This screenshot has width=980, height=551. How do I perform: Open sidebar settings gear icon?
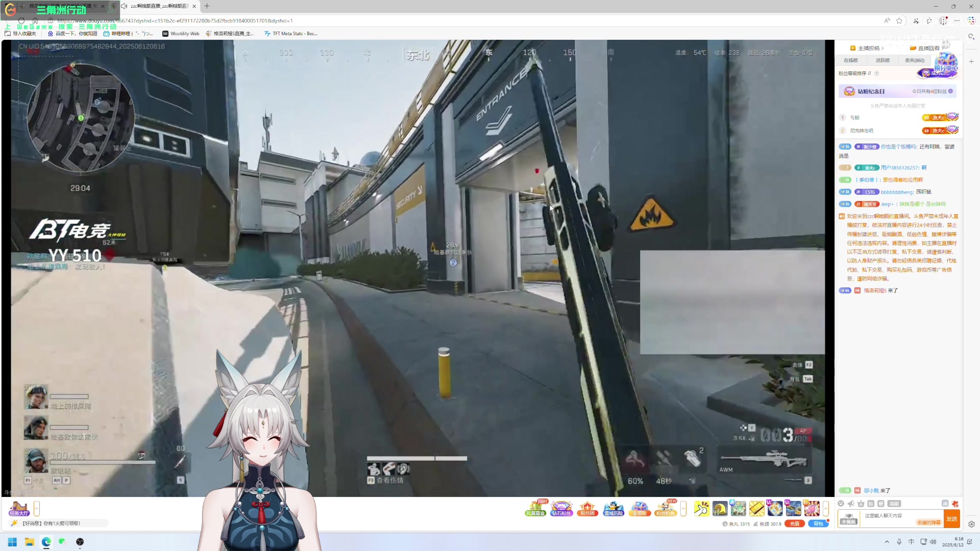pyautogui.click(x=971, y=524)
